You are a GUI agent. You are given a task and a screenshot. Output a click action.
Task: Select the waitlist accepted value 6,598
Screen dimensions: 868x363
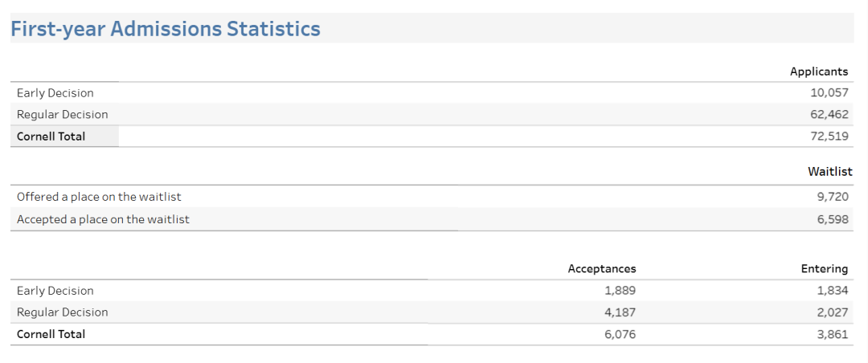[x=832, y=219]
